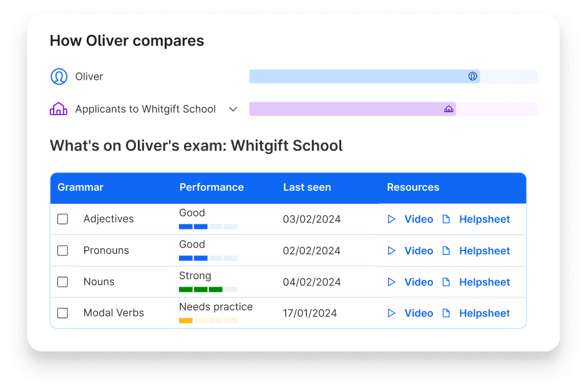Click the school icon on the applicants bar

(x=449, y=108)
